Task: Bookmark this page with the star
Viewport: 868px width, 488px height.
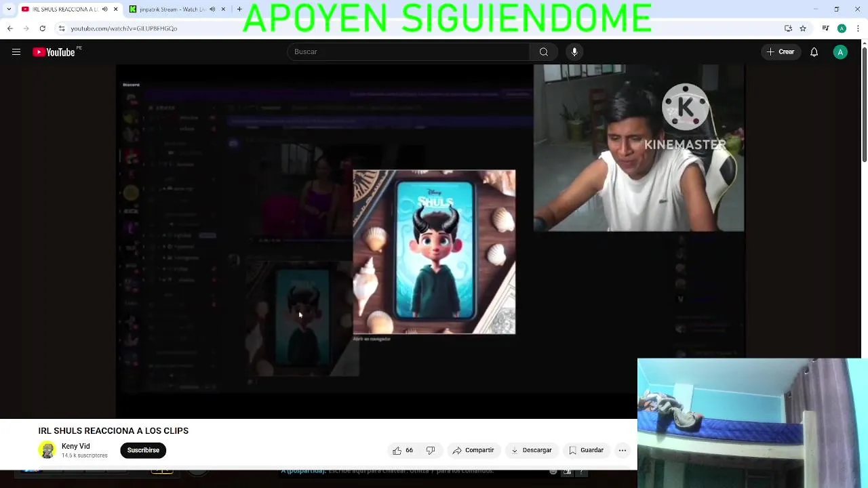Action: 803,28
